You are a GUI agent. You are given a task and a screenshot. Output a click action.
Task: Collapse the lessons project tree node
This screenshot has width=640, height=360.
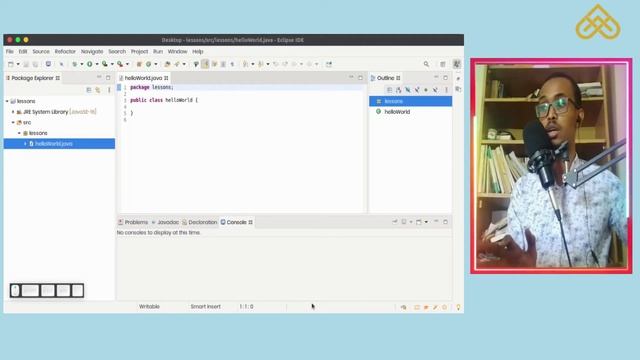tap(7, 101)
